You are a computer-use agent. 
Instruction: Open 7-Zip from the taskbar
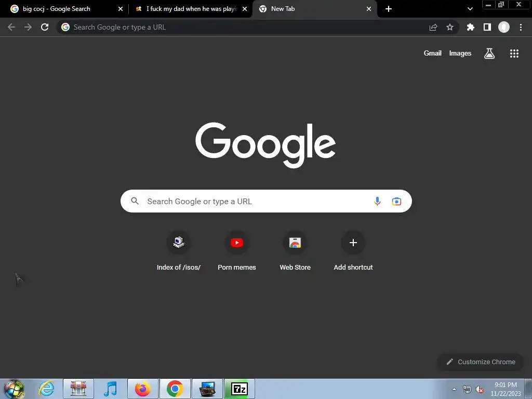coord(240,389)
